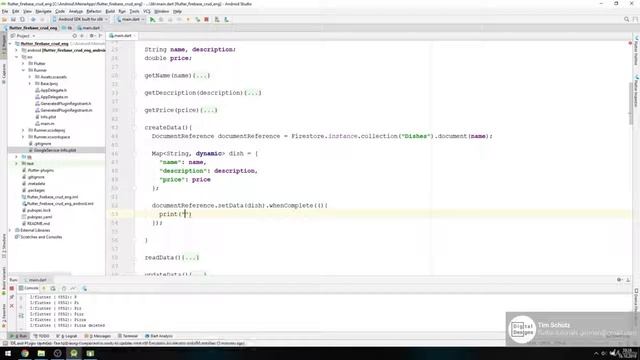640x360 pixels.
Task: Click Attach debugger to process icon
Action: tap(198, 19)
